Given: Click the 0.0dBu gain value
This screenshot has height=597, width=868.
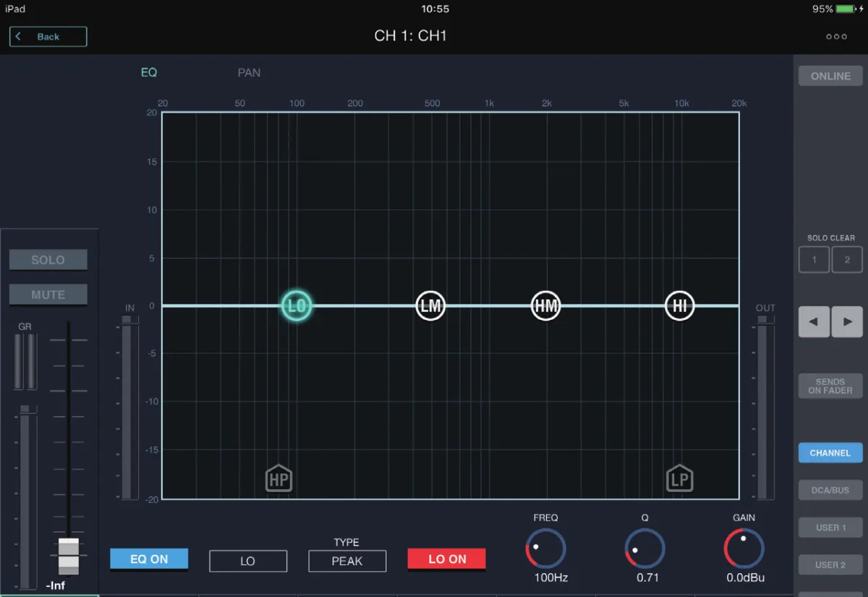Looking at the screenshot, I should pyautogui.click(x=746, y=578).
